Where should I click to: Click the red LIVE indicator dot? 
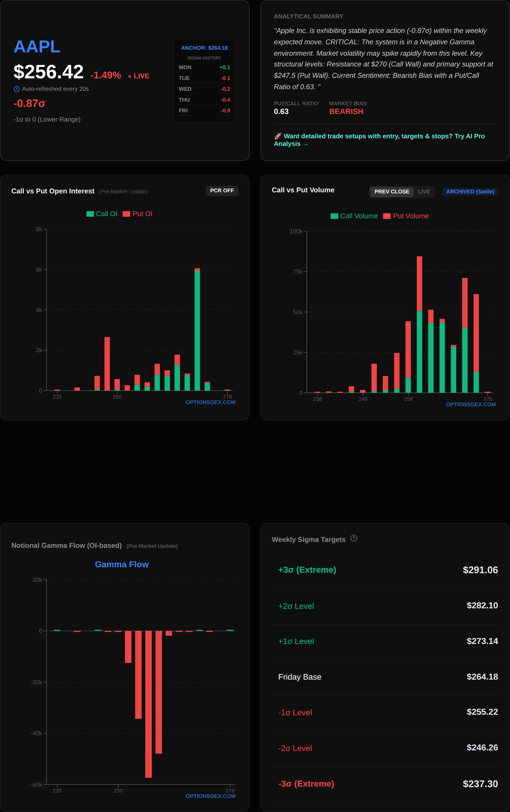click(129, 76)
